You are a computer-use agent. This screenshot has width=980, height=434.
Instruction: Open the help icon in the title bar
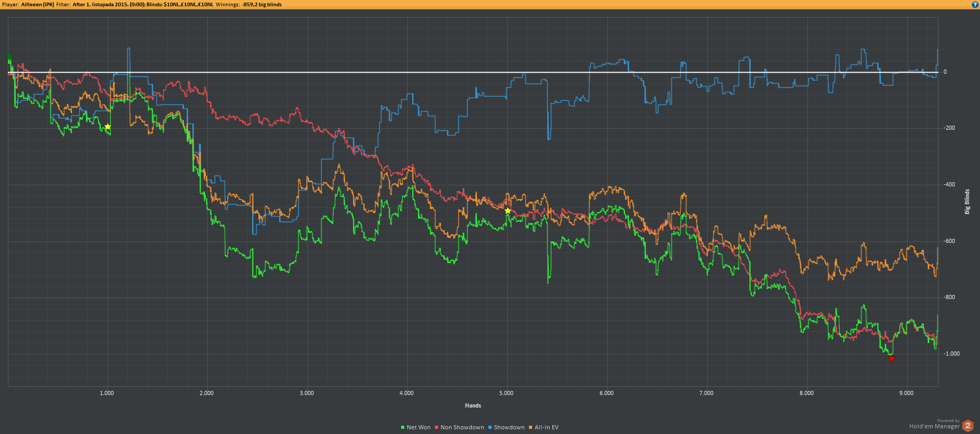[975, 4]
